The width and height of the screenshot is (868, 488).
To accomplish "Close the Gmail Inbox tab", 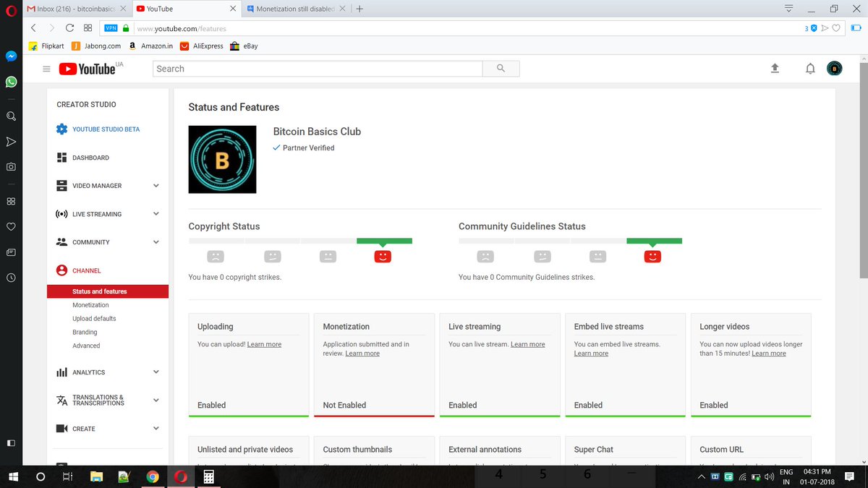I will coord(124,9).
